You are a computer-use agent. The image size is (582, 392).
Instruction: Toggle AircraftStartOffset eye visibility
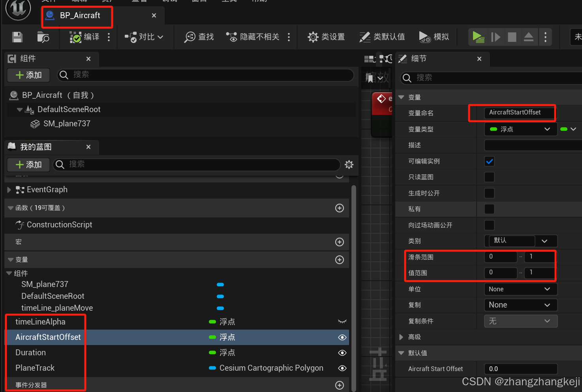(342, 338)
